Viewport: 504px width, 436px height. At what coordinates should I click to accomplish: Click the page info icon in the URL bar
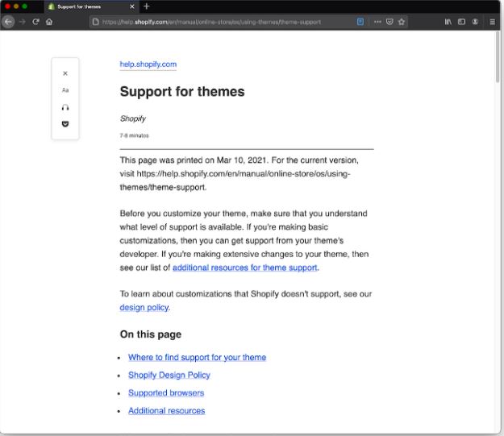pos(95,22)
